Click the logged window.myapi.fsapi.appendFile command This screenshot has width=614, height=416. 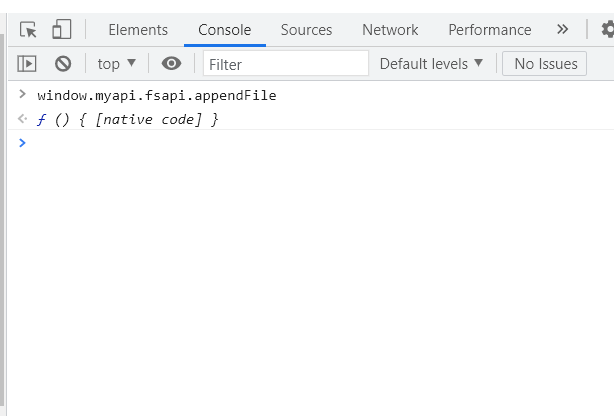(156, 96)
